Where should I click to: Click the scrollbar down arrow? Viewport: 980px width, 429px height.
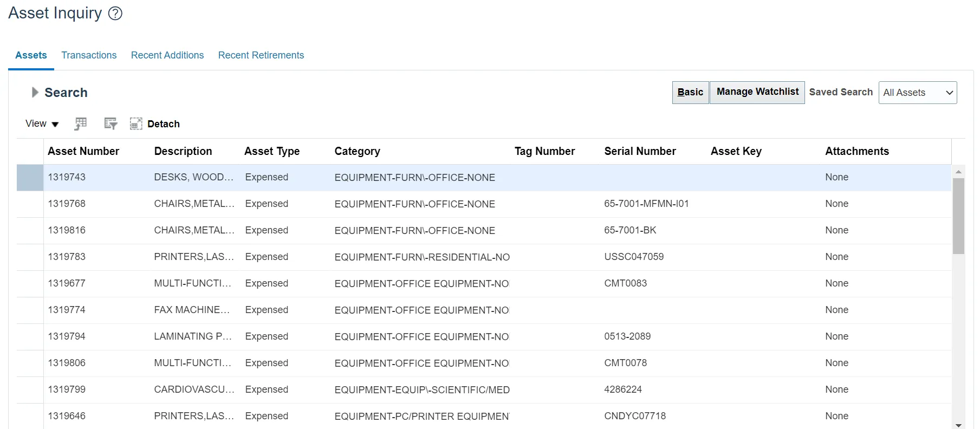click(958, 425)
